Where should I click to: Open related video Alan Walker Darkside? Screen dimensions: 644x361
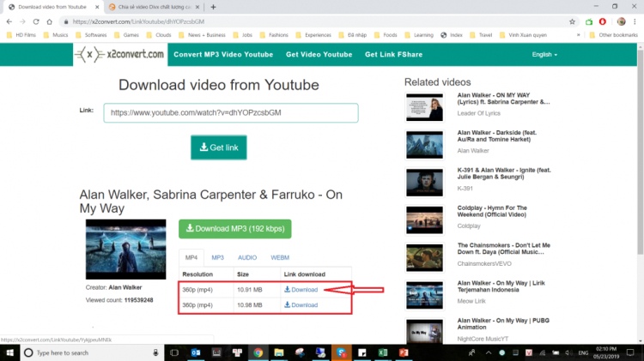pyautogui.click(x=497, y=135)
